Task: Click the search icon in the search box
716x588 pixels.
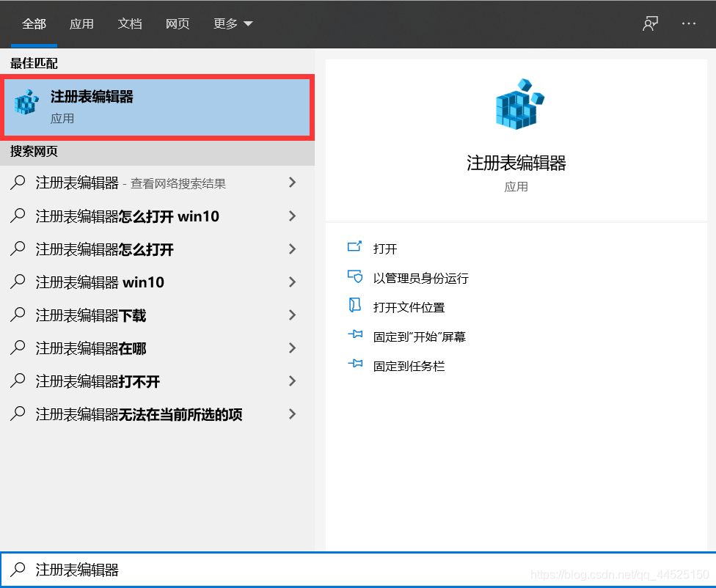Action: coord(18,569)
